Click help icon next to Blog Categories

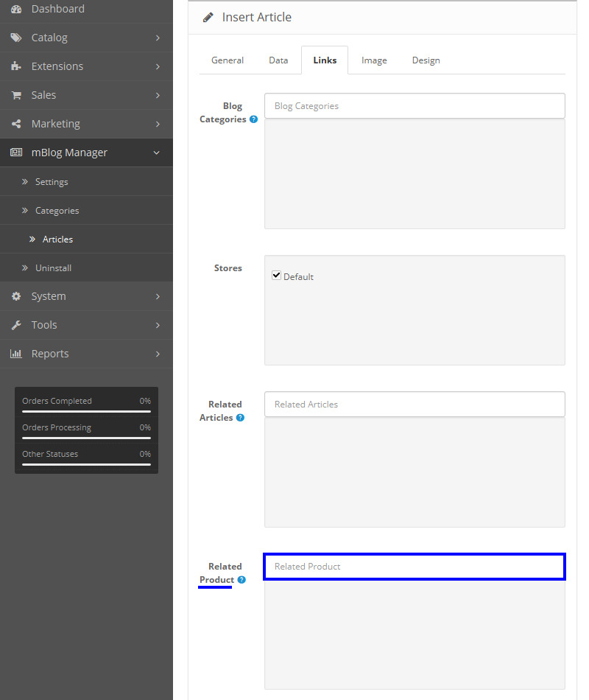[x=253, y=119]
